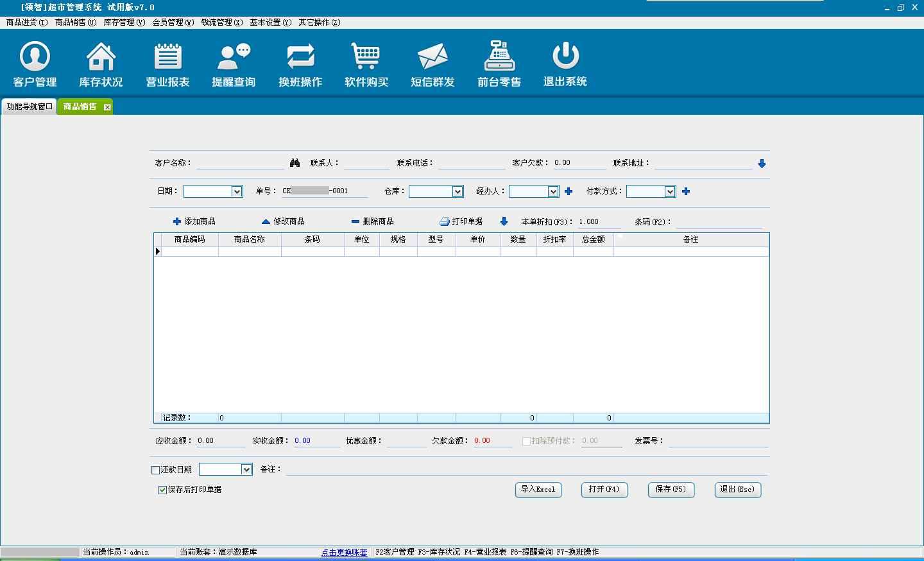The image size is (924, 561).
Task: Click the 点击更换账套 link
Action: (345, 552)
